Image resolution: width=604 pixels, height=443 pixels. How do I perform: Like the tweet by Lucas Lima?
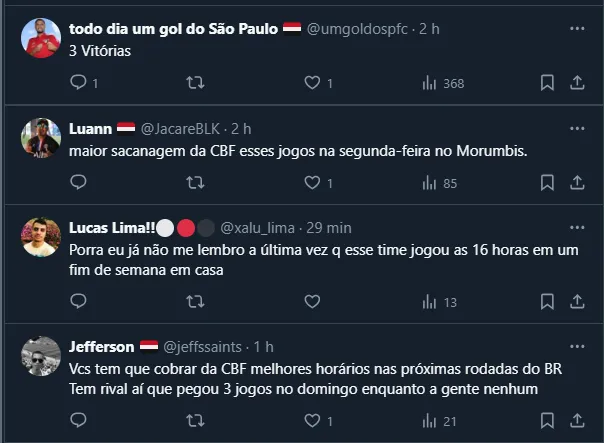[312, 301]
